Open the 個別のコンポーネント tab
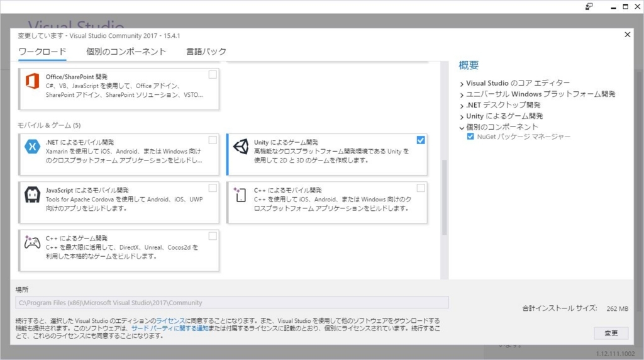This screenshot has width=644, height=360. coord(126,52)
